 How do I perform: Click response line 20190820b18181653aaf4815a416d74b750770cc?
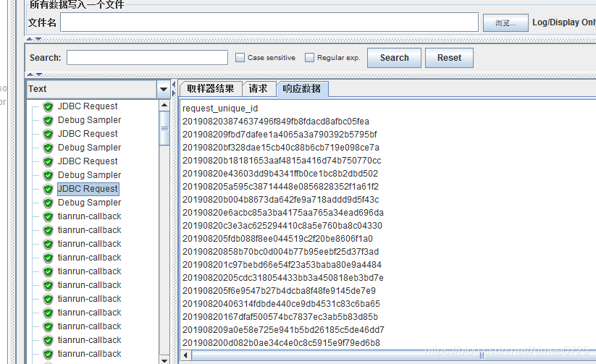pyautogui.click(x=282, y=161)
